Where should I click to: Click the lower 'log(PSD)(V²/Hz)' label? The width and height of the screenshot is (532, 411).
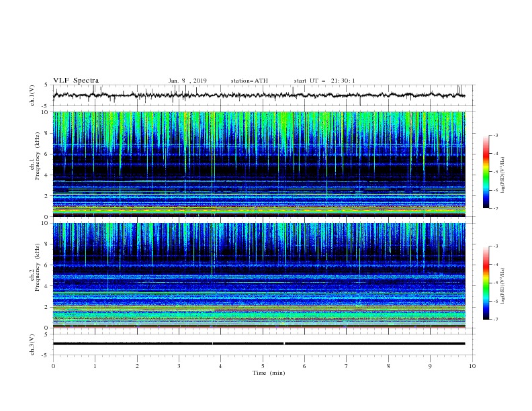(503, 285)
